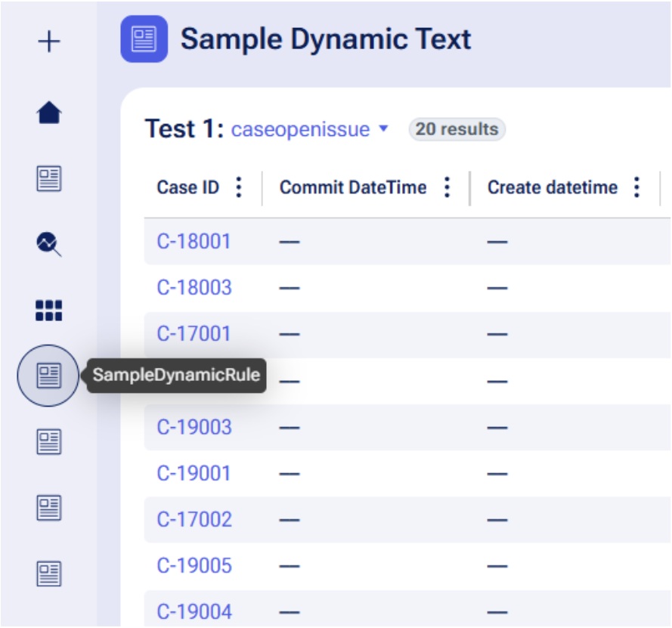Sort by Case ID column header
The height and width of the screenshot is (628, 672).
pos(188,187)
